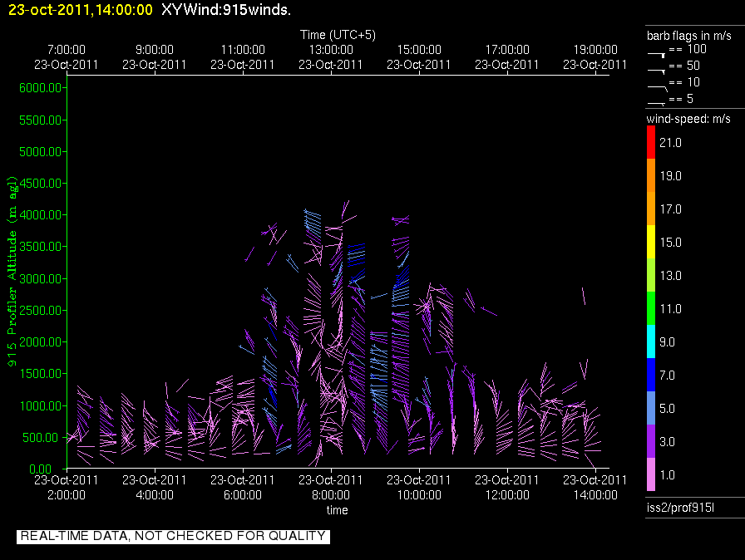
Task: Select the orange 19.0 wind-speed color
Action: pyautogui.click(x=651, y=175)
